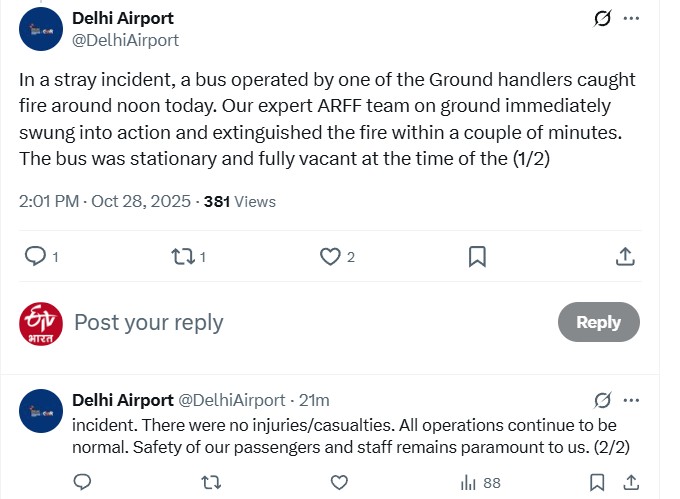Viewport: 680px width, 499px height.
Task: Open the 2:01 PM Oct 28 timestamp
Action: coord(105,201)
